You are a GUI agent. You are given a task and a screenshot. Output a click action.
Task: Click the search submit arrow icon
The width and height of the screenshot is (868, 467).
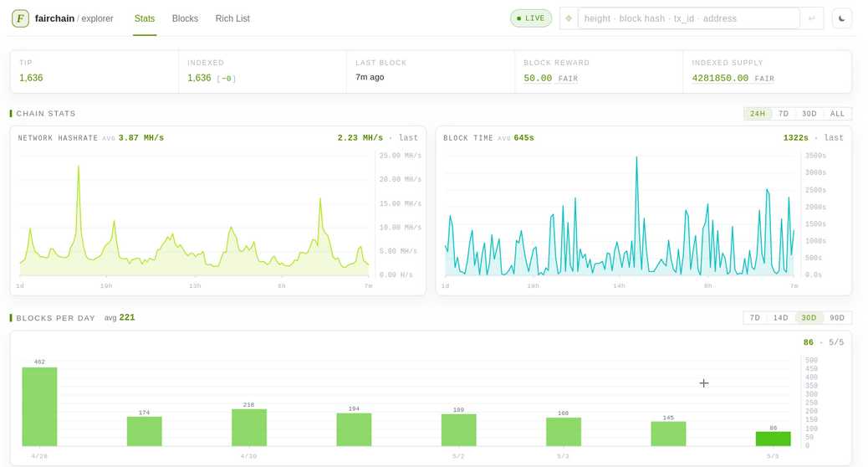(x=812, y=18)
